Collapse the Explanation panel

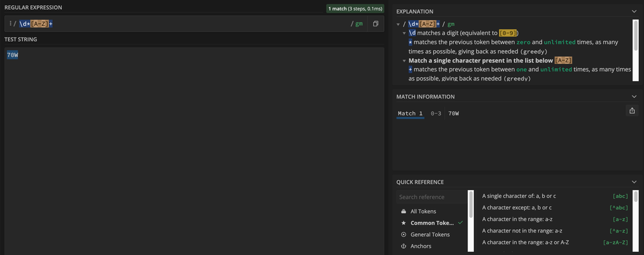click(634, 12)
